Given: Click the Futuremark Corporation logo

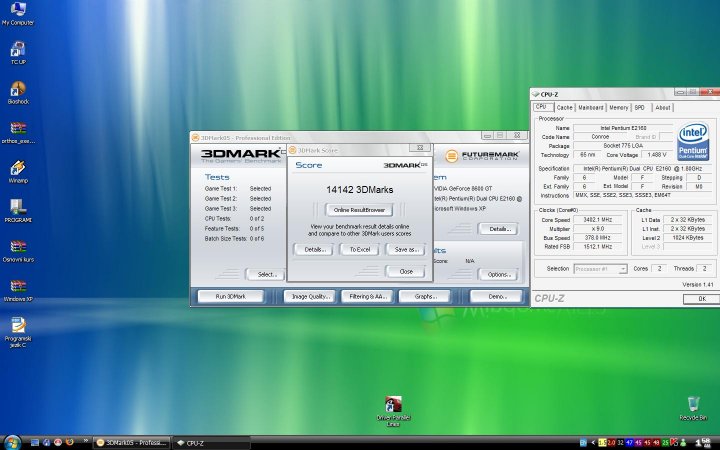Looking at the screenshot, I should (x=482, y=156).
